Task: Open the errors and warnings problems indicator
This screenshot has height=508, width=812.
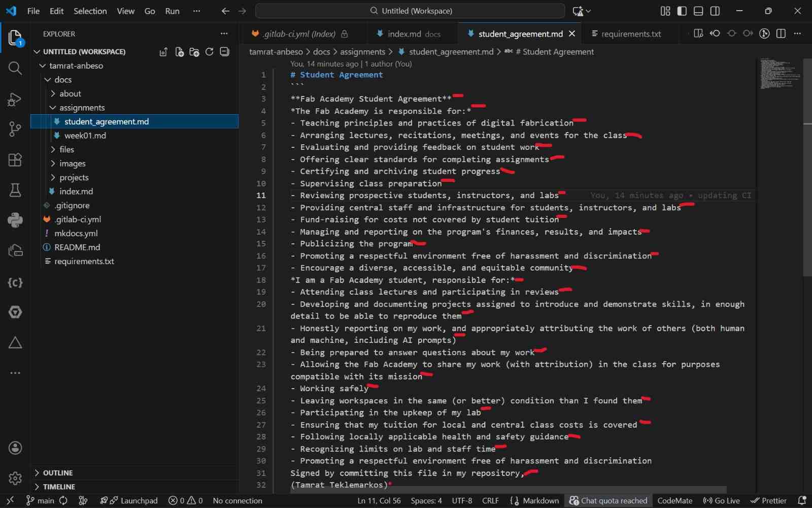Action: coord(186,500)
